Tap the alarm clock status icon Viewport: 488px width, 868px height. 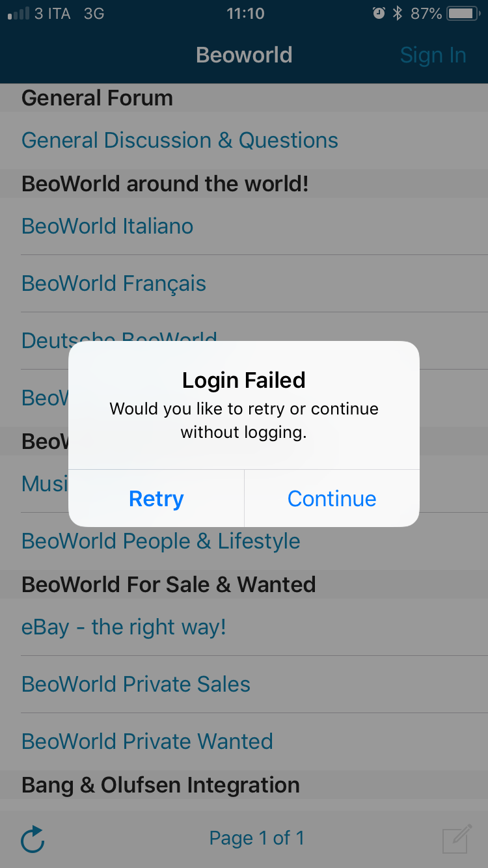point(379,14)
